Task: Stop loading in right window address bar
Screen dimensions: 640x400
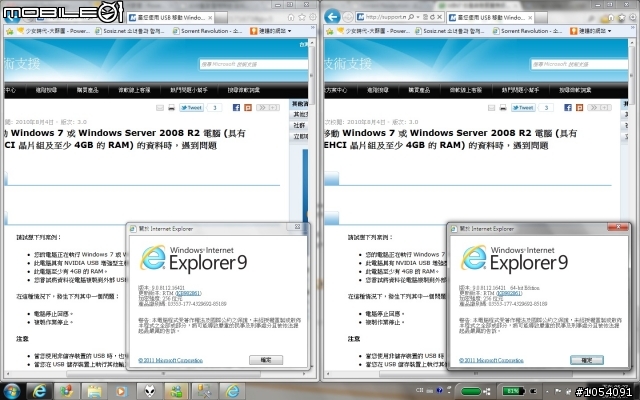Action: tap(439, 17)
